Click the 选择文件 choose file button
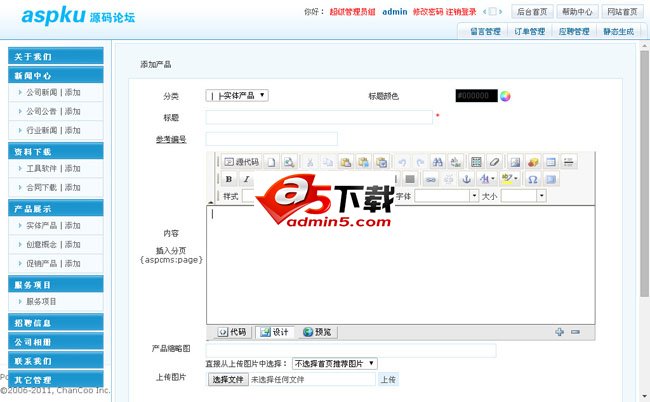This screenshot has width=650, height=402. point(228,379)
